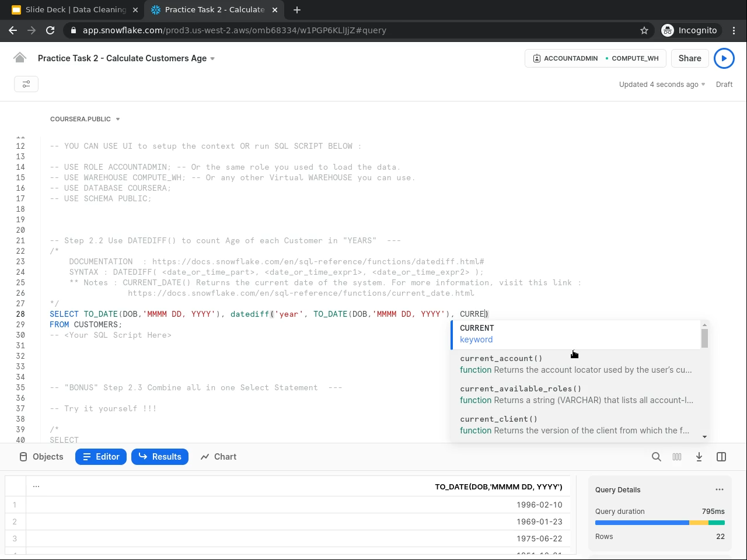Bookmark this page with star icon
The height and width of the screenshot is (560, 747).
pos(644,30)
